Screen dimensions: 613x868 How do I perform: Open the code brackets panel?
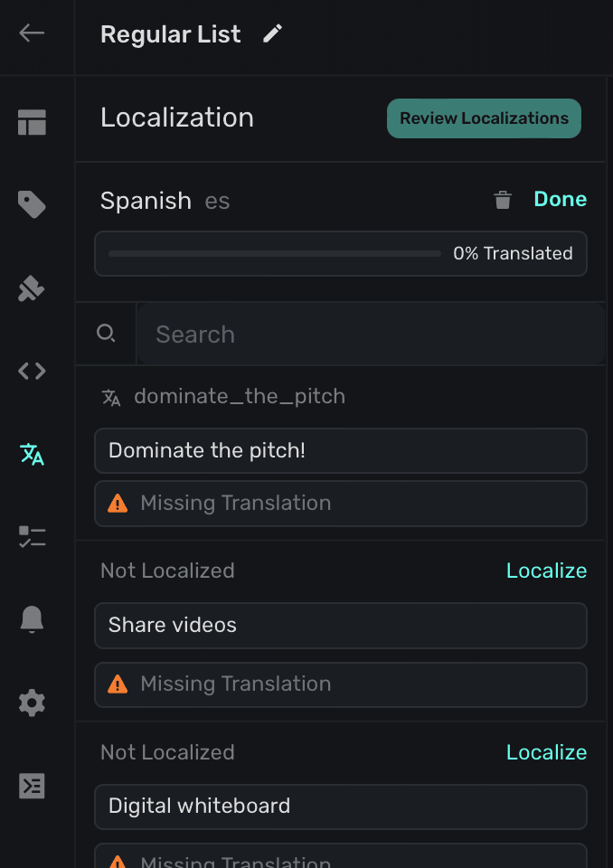tap(32, 371)
